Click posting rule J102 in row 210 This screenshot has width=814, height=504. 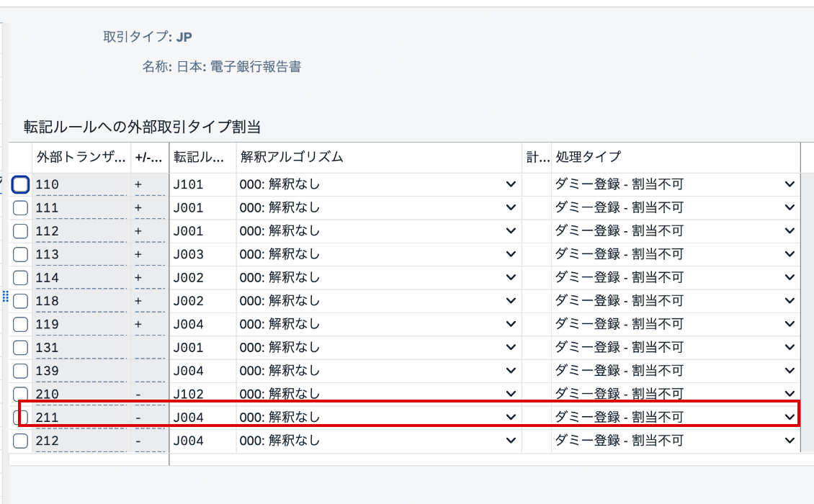point(203,394)
